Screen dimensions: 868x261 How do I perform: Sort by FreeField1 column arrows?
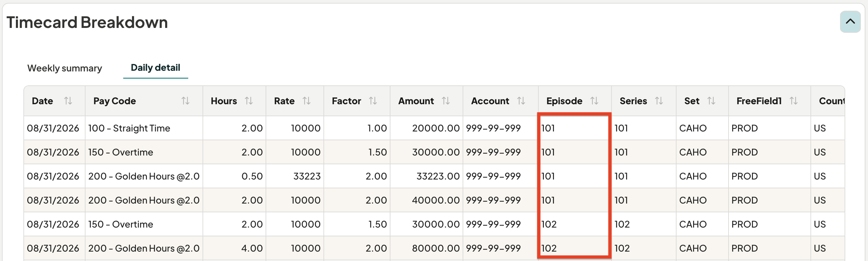tap(794, 101)
